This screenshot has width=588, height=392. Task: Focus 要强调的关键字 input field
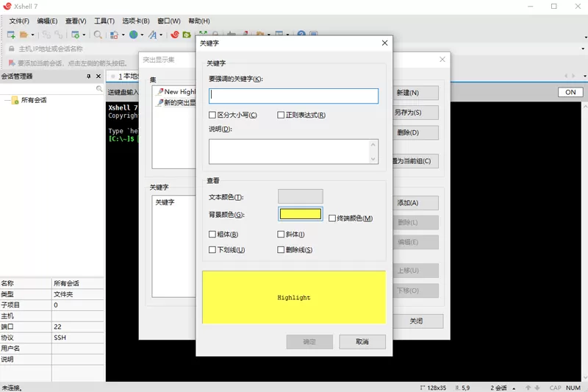(x=293, y=96)
